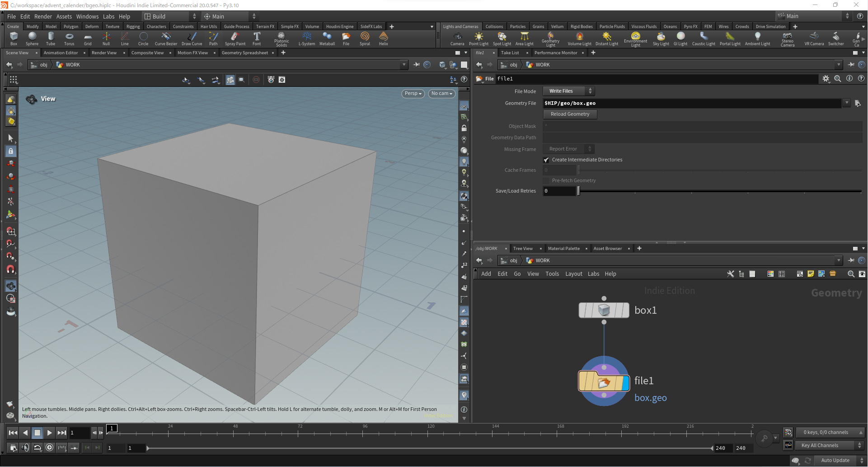Open the No cam camera selector
This screenshot has height=467, width=868.
[x=441, y=94]
